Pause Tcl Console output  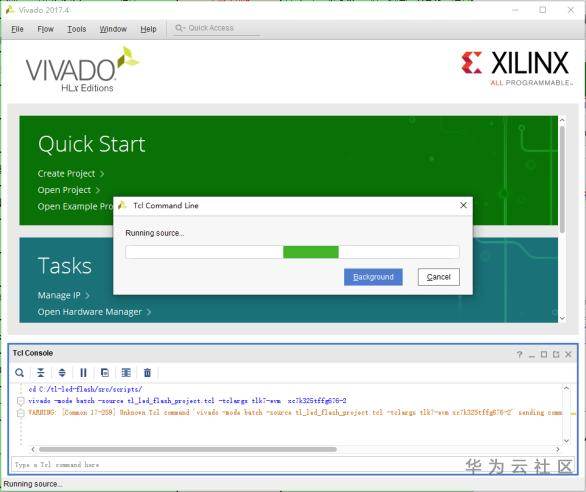(83, 373)
